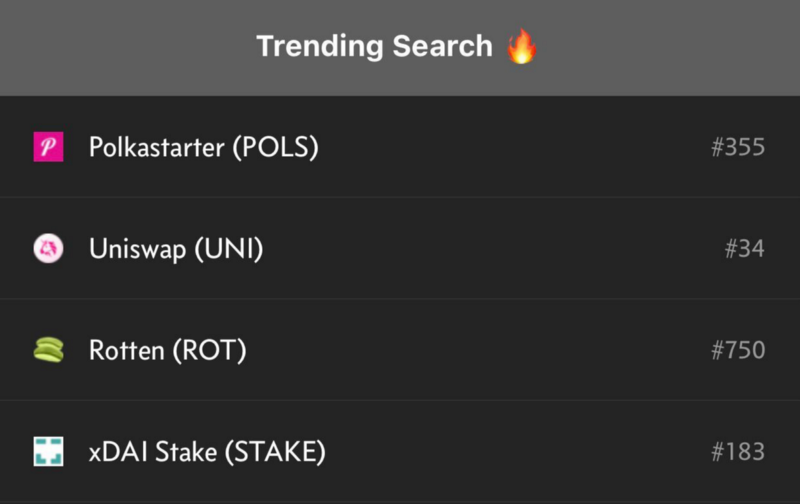Click the #34 rank next to Uniswap
The height and width of the screenshot is (504, 800).
[744, 249]
